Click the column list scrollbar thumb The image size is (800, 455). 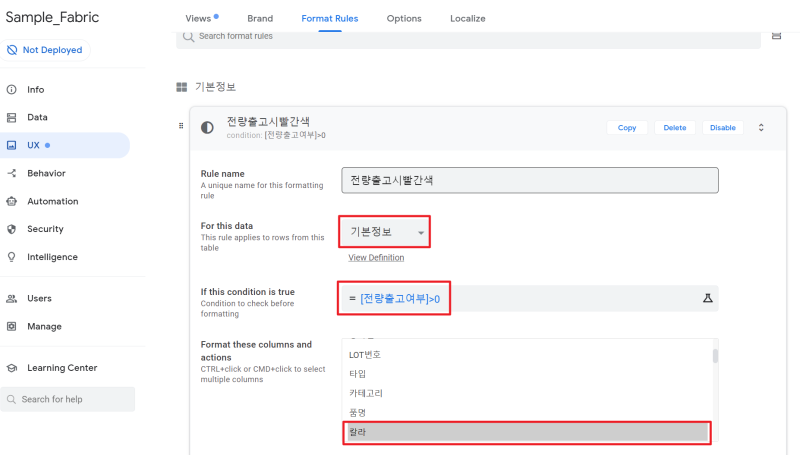(715, 356)
